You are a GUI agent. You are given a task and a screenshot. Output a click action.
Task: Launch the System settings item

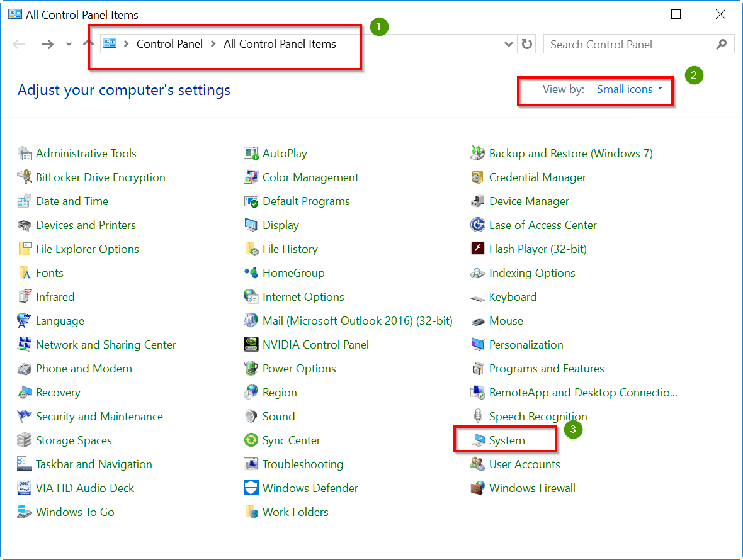509,440
